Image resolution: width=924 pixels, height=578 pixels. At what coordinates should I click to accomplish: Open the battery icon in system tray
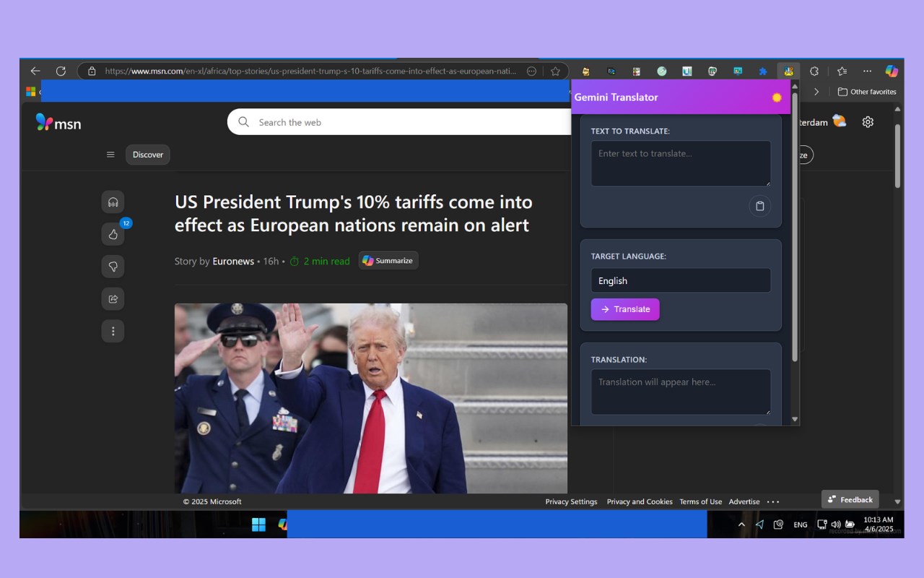pyautogui.click(x=850, y=525)
